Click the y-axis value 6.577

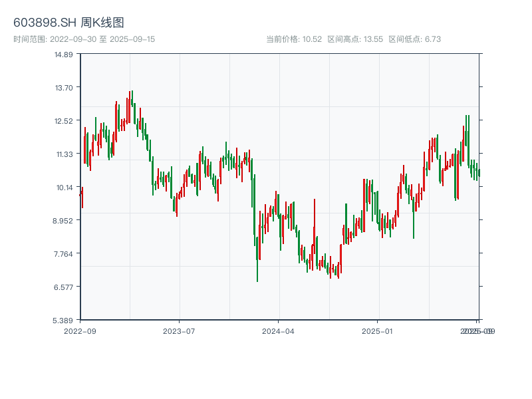pyautogui.click(x=63, y=287)
